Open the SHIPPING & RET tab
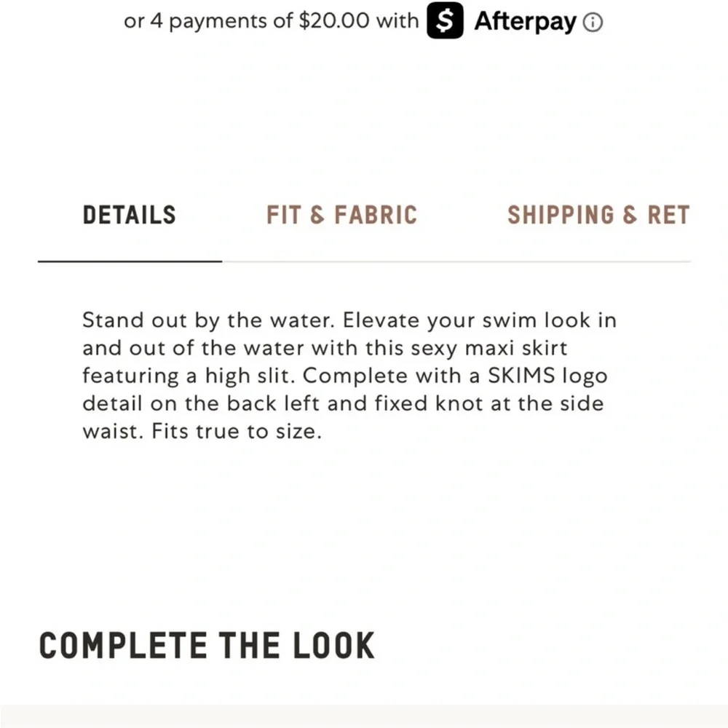 click(x=598, y=215)
